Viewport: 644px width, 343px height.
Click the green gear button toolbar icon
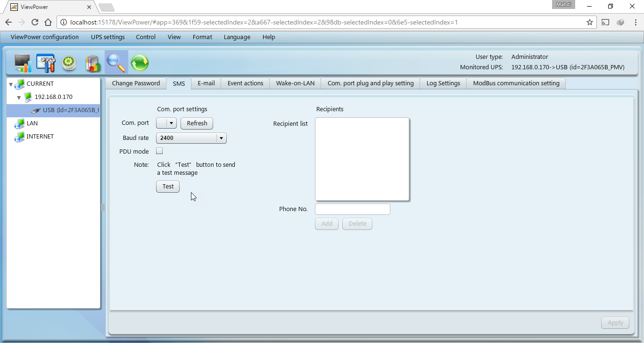tap(69, 63)
